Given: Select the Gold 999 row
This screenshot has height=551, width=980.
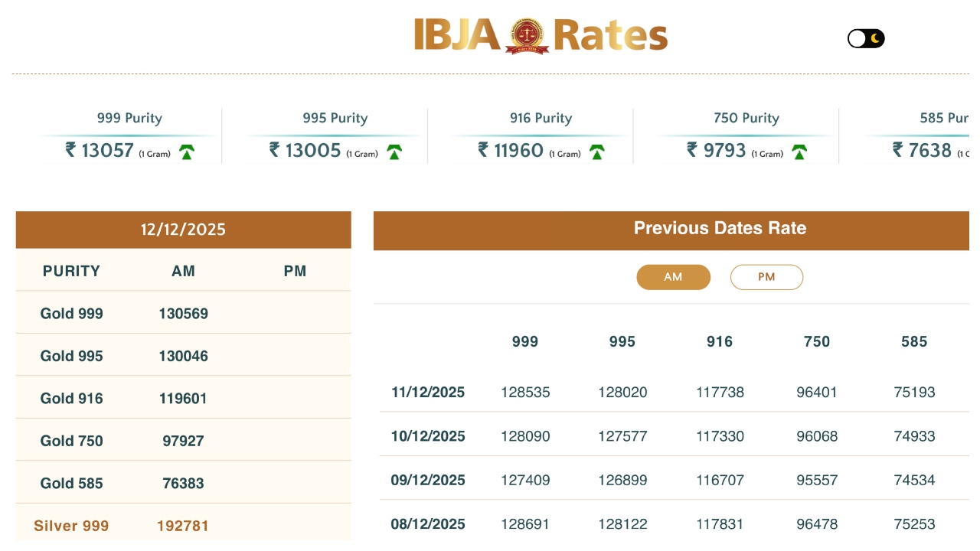Looking at the screenshot, I should point(72,314).
